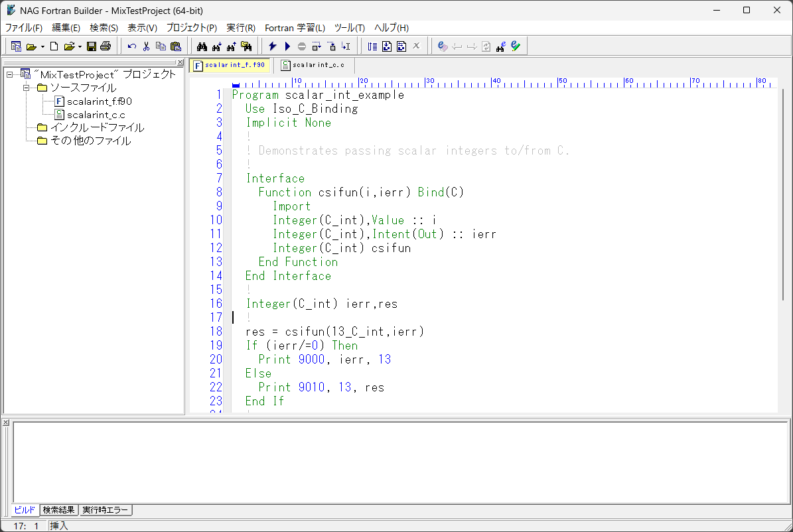Open the dropdown arrow beside Open Project icon
This screenshot has width=793, height=532.
tap(42, 46)
